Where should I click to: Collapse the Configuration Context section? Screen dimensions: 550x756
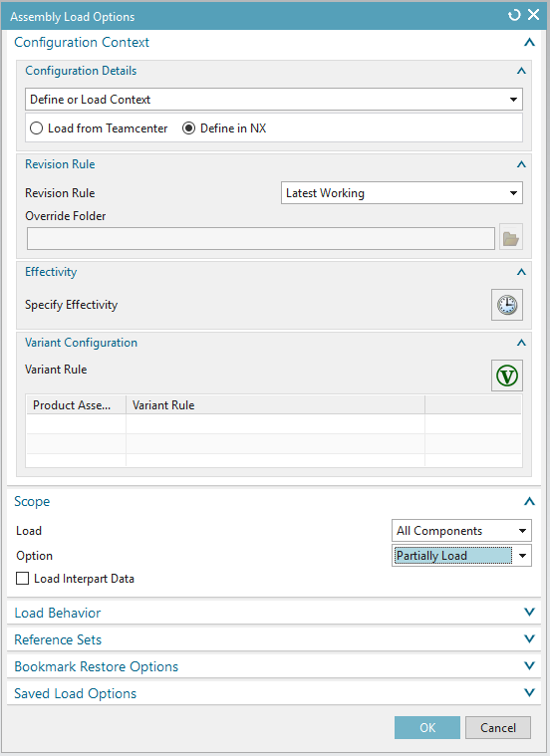pyautogui.click(x=529, y=43)
